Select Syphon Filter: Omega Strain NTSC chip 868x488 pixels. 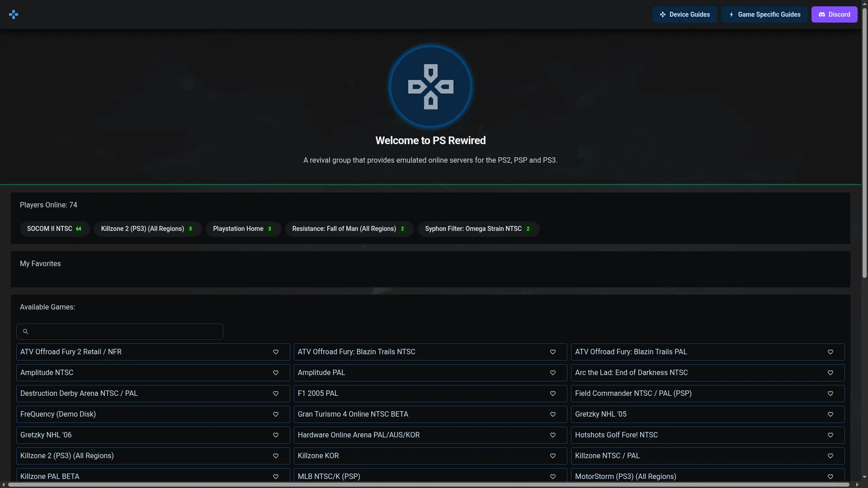point(478,229)
